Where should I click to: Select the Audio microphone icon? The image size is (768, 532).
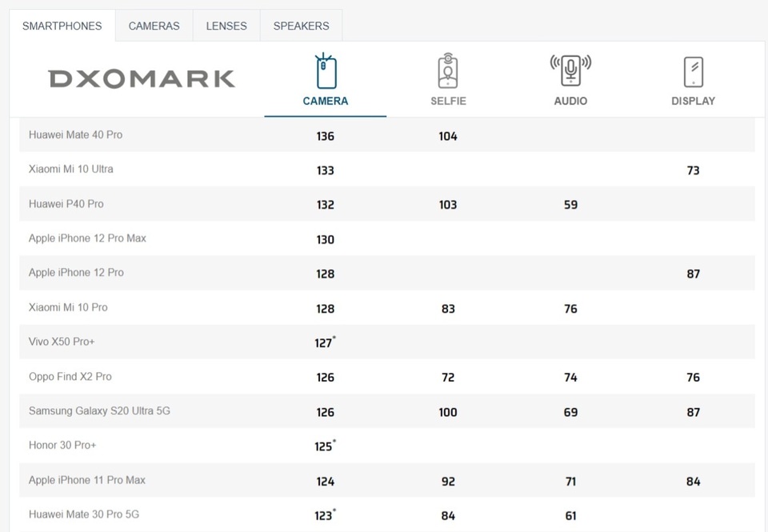(x=570, y=70)
